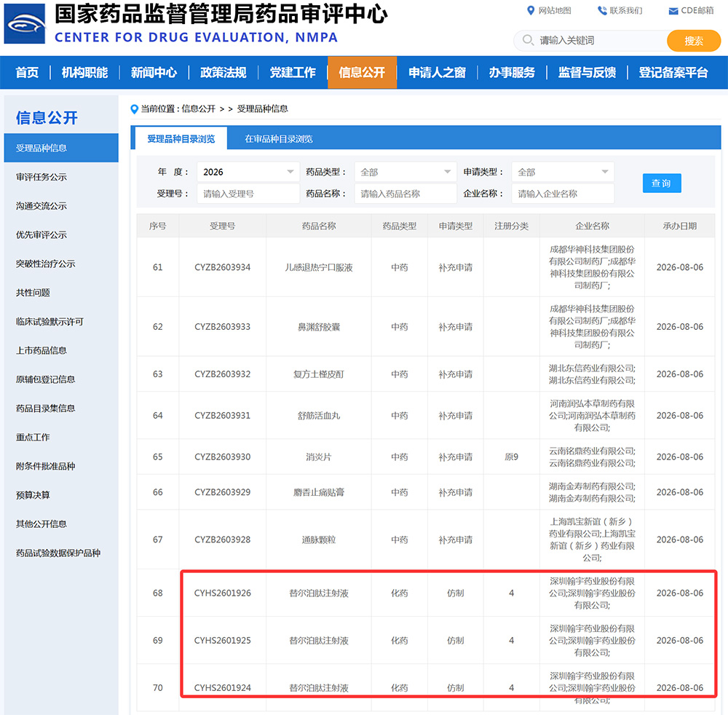Viewport: 728px width, 715px height.
Task: Click the CDE logo icon
Action: [25, 24]
